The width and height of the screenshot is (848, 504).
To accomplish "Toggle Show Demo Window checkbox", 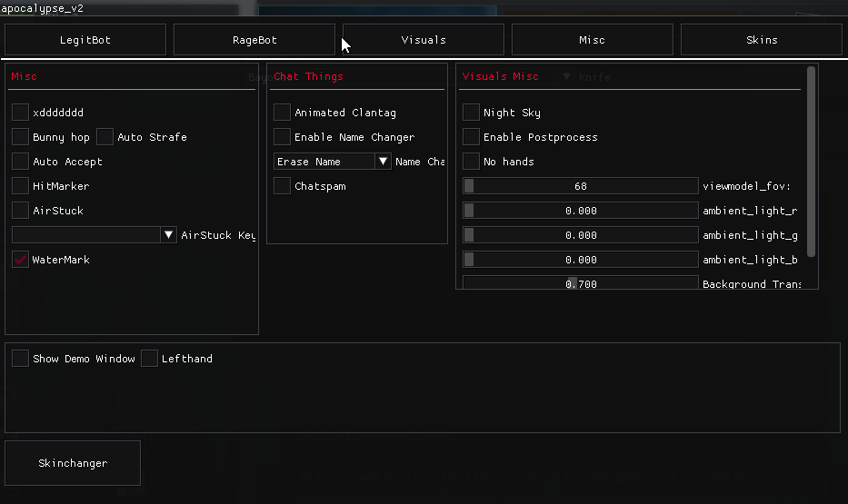I will click(21, 358).
